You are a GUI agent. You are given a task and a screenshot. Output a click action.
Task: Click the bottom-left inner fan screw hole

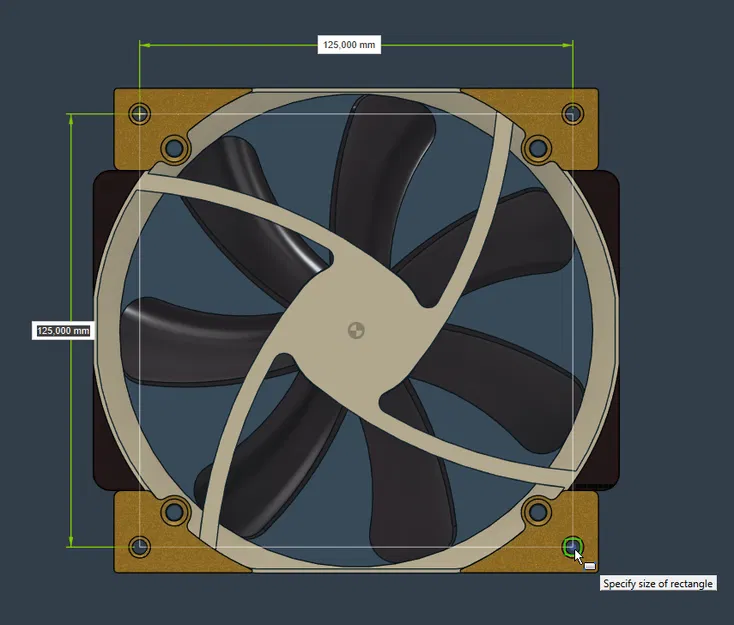(x=175, y=511)
